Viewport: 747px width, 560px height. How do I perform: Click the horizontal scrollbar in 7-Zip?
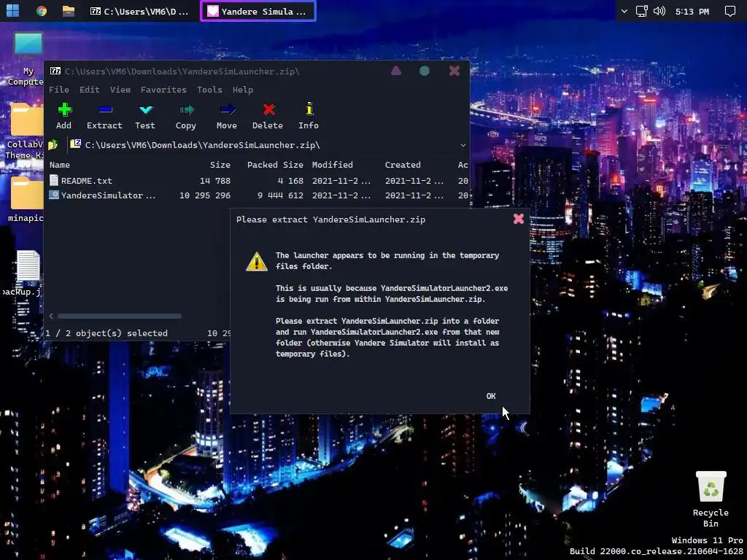point(119,316)
